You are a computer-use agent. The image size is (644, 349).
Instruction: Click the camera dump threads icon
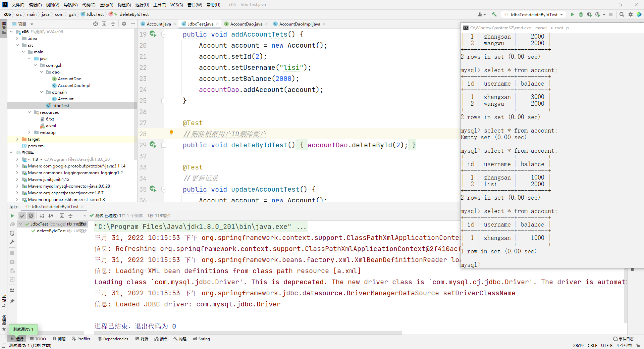click(12, 262)
